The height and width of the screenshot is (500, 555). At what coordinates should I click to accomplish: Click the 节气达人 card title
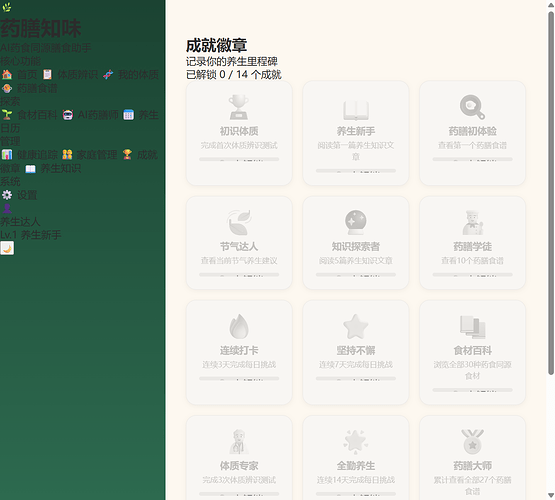point(239,247)
